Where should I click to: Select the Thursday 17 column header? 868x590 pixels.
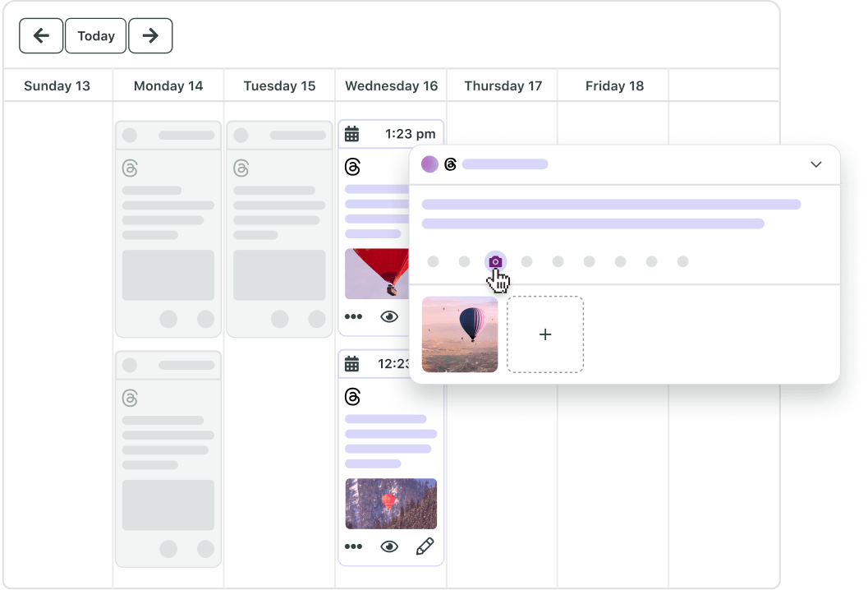[x=503, y=85]
